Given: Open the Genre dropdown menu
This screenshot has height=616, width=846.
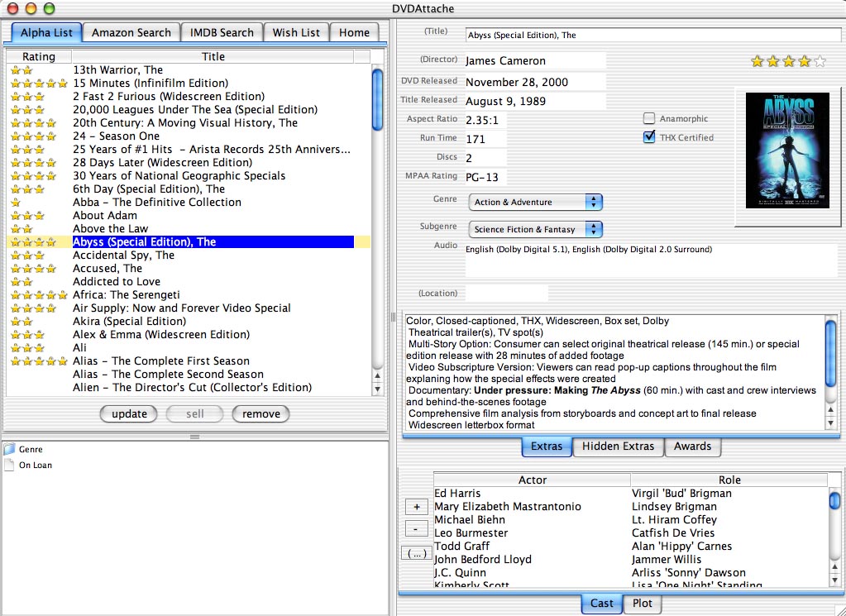Looking at the screenshot, I should (536, 203).
